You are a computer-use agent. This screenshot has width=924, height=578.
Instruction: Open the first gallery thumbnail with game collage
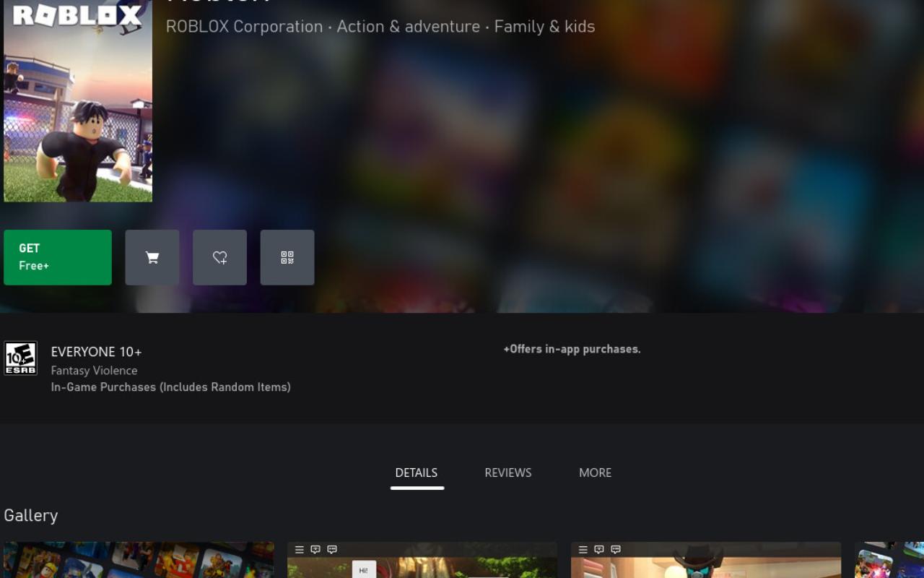139,560
